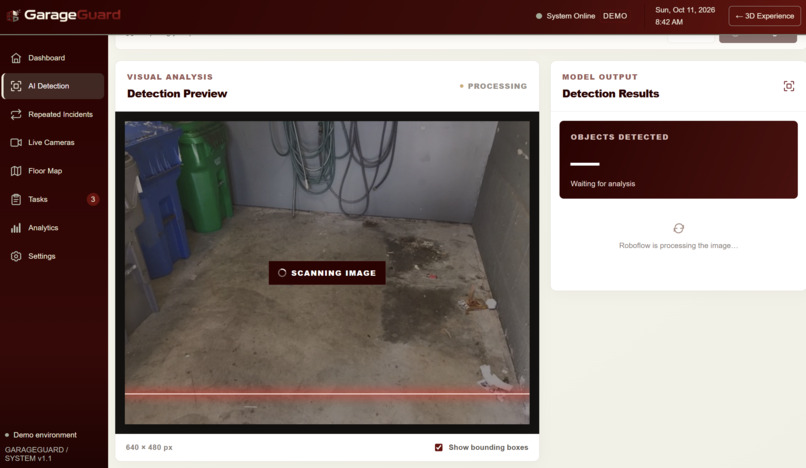
Task: Click the OBJECTS DETECTED card title
Action: 619,137
